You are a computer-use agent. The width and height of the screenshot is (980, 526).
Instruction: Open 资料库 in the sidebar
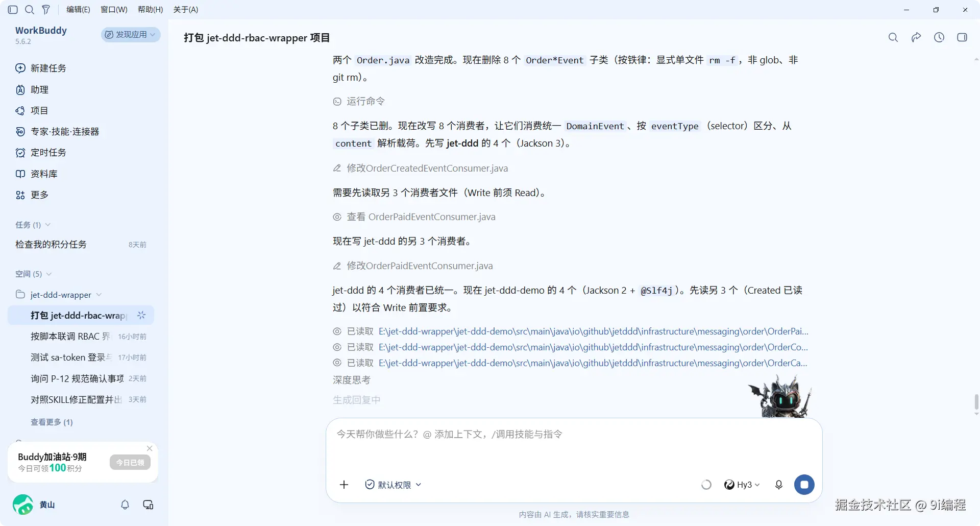point(36,174)
